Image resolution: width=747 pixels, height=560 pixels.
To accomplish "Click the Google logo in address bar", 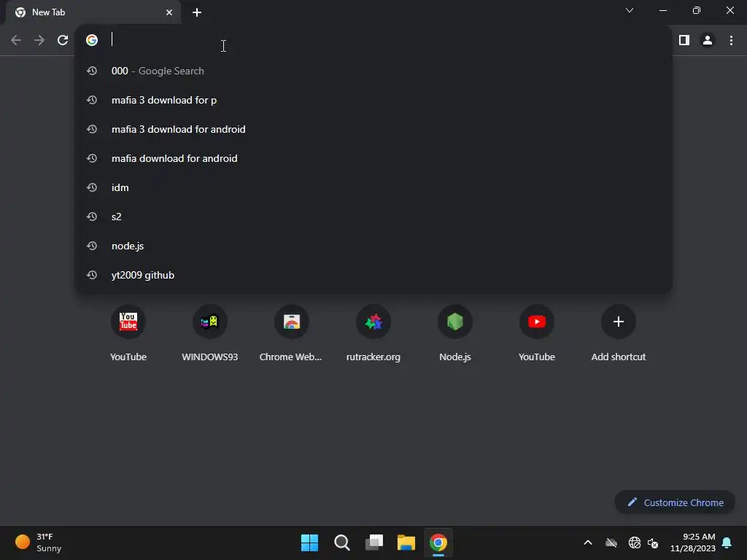I will 91,40.
